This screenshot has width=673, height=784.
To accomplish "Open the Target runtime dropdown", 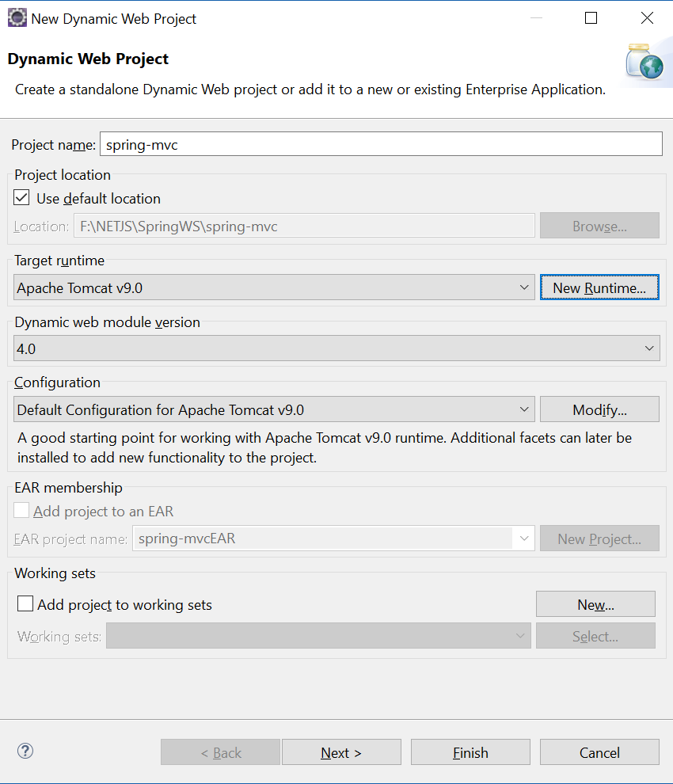I will click(524, 287).
